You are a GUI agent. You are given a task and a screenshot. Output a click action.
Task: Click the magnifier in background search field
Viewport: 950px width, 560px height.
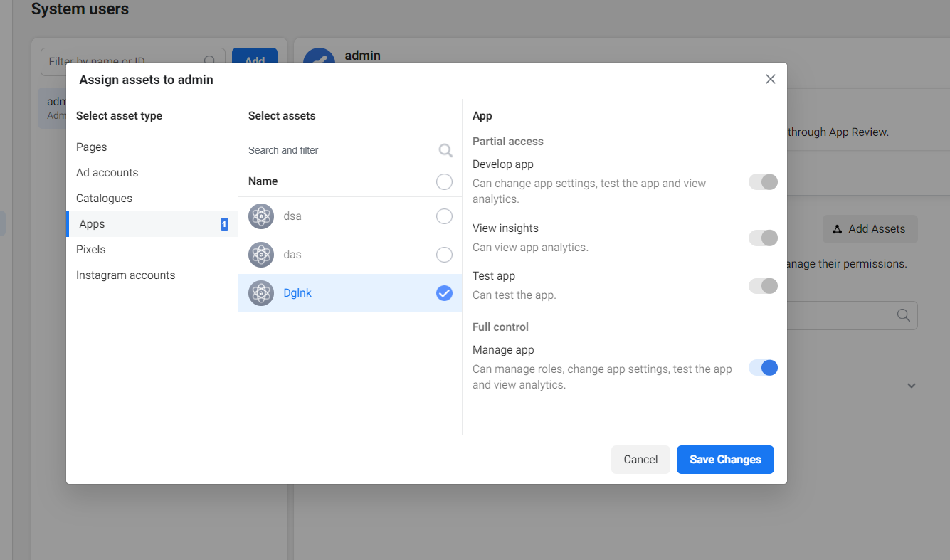tap(904, 315)
